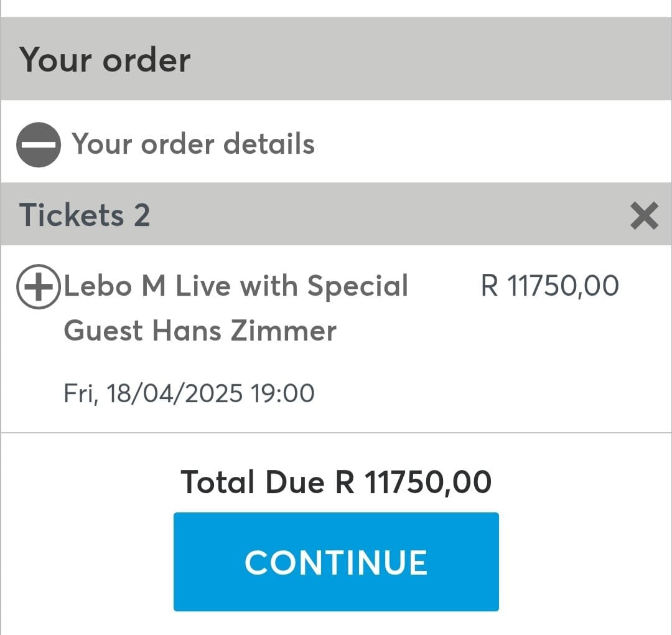This screenshot has height=635, width=672.
Task: Click the word "Special" in event title
Action: coord(358,286)
